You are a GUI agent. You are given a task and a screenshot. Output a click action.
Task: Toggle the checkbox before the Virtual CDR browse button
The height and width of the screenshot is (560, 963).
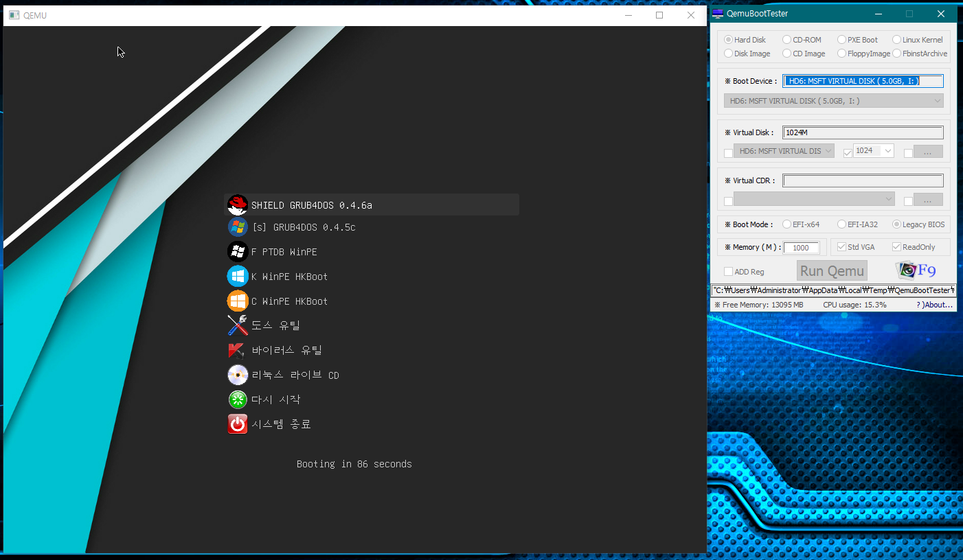[908, 201]
